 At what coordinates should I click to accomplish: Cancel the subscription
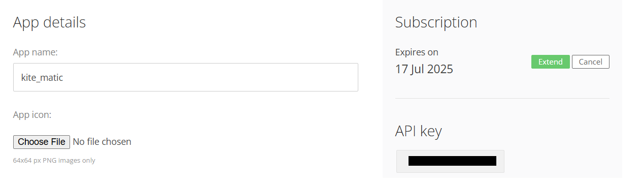tap(590, 62)
